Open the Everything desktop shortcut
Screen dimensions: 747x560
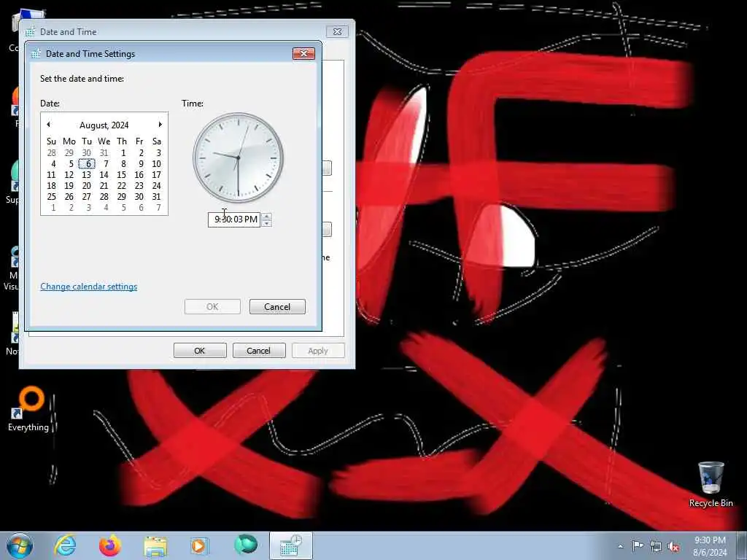pyautogui.click(x=28, y=409)
